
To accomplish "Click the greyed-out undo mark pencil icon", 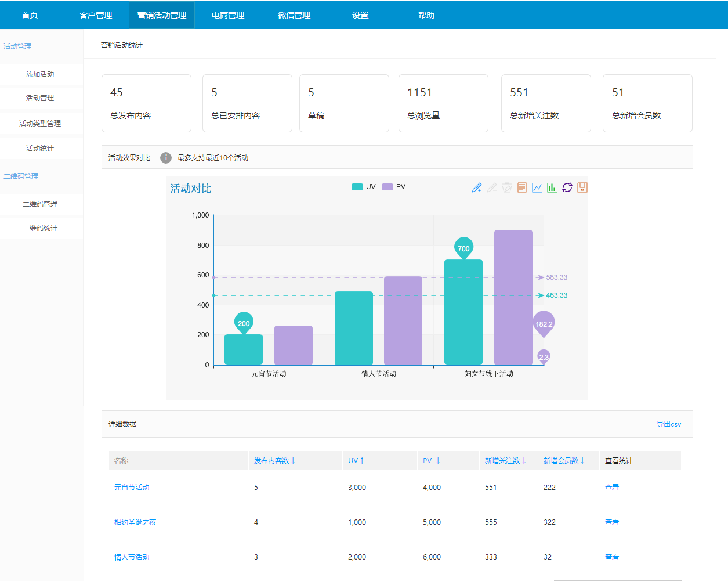I will point(492,187).
